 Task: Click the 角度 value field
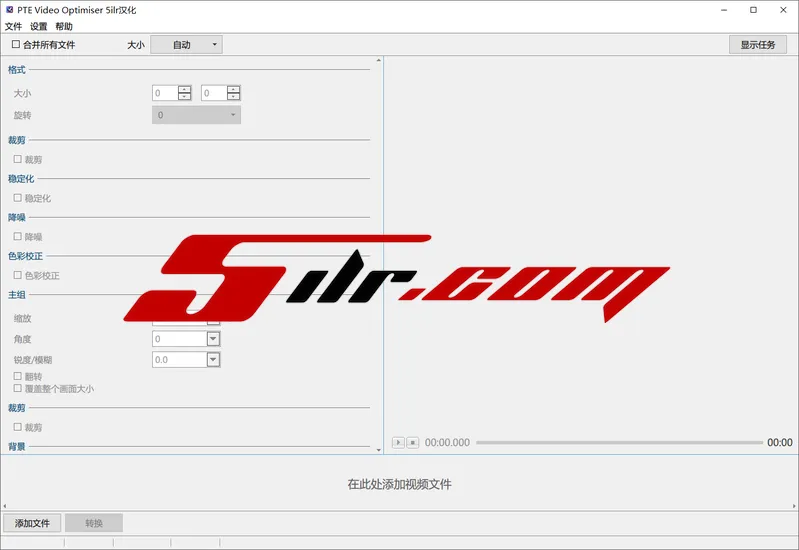[x=179, y=339]
